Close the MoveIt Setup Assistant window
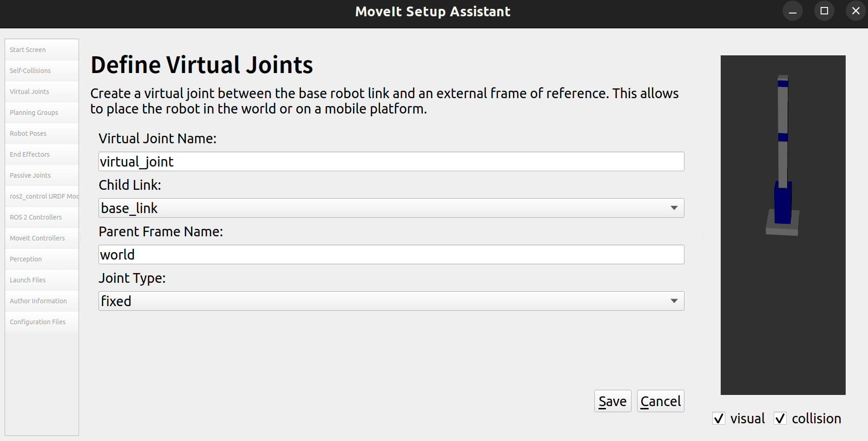The image size is (868, 441). coord(855,11)
